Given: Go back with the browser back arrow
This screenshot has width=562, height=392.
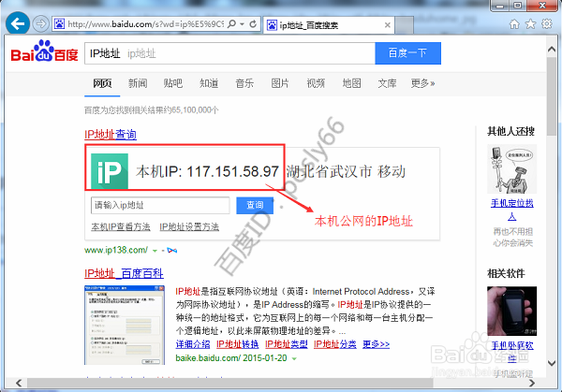Looking at the screenshot, I should [x=18, y=24].
